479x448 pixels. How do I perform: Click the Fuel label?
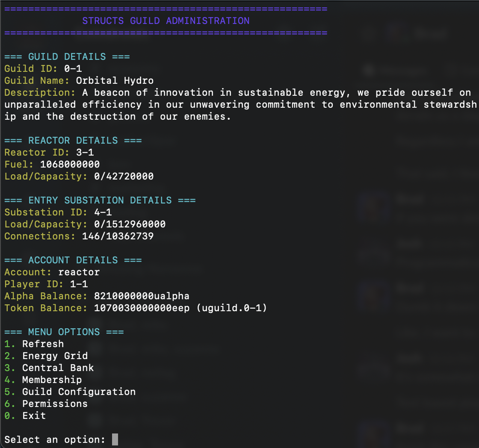[19, 164]
